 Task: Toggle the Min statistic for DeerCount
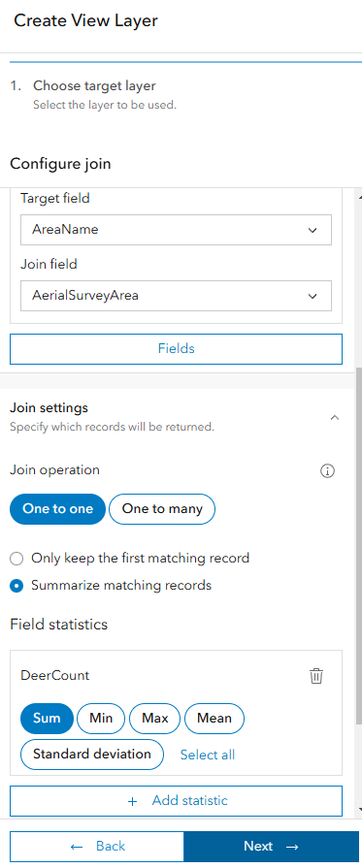(x=101, y=719)
